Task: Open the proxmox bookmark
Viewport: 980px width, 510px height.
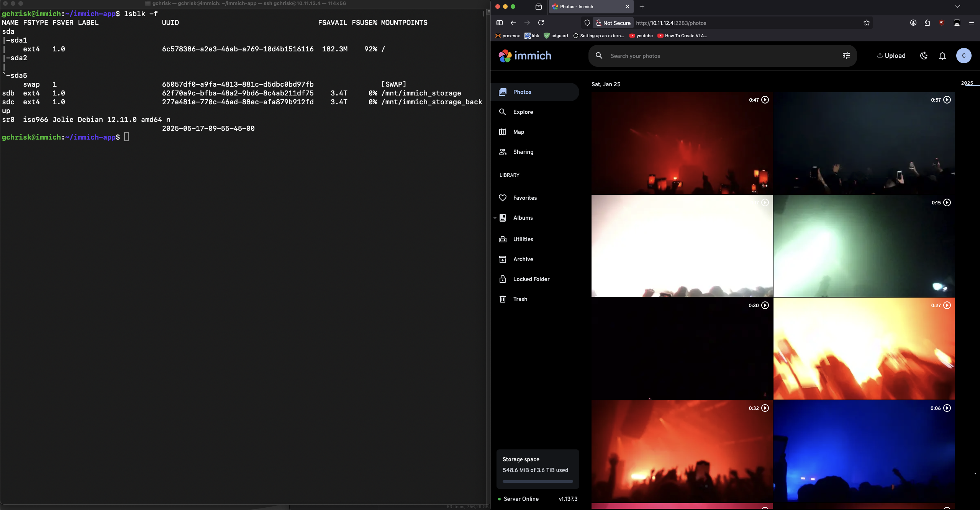Action: 507,36
